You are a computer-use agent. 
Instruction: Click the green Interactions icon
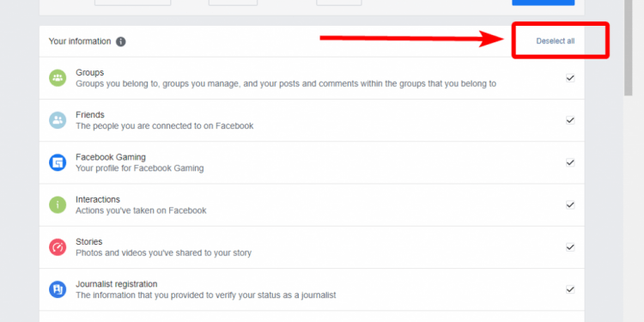coord(58,204)
